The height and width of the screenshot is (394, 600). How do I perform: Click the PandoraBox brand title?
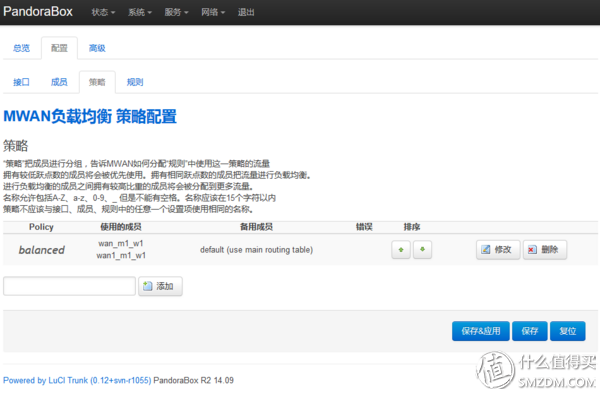(38, 11)
